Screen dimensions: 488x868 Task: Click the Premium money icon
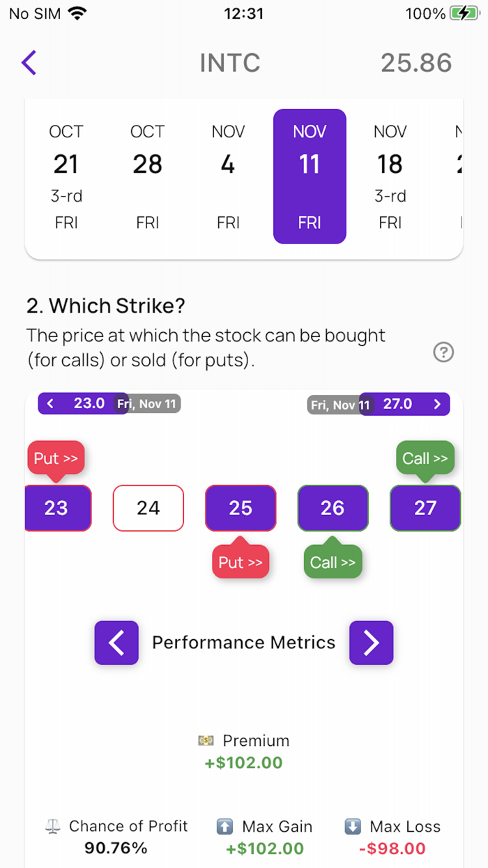coord(206,741)
